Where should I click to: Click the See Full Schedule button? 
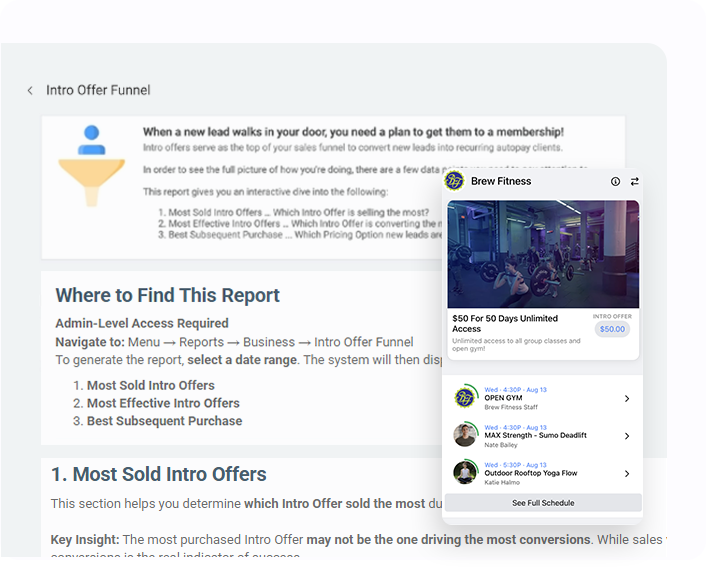543,503
